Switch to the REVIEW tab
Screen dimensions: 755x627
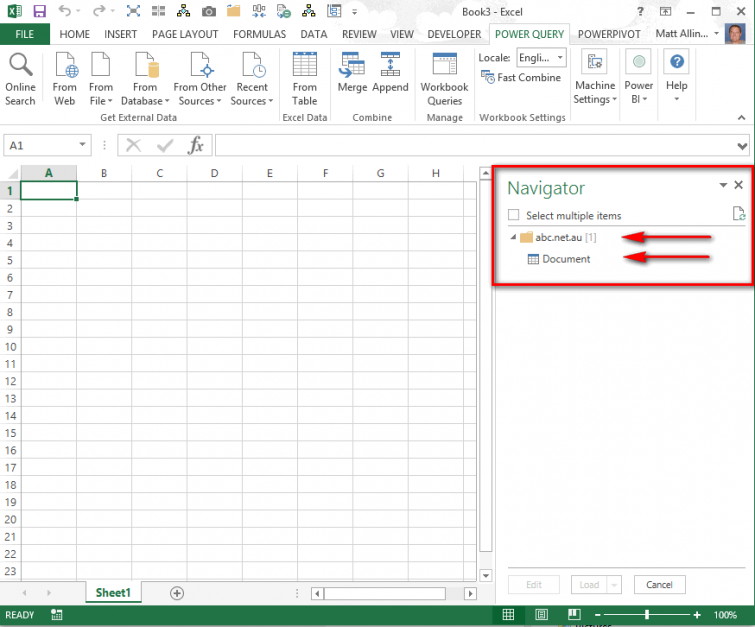tap(359, 34)
